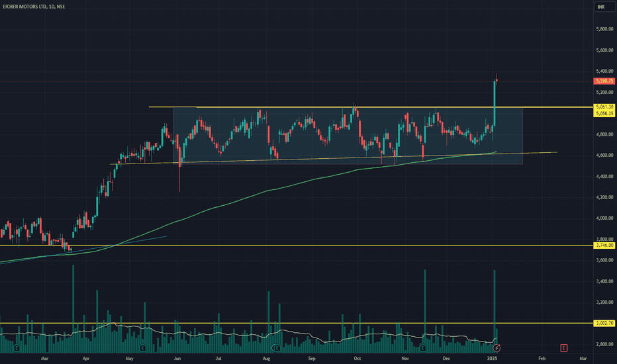Open the red upcoming earnings E marker
Screen dimensions: 617x364
pyautogui.click(x=563, y=348)
